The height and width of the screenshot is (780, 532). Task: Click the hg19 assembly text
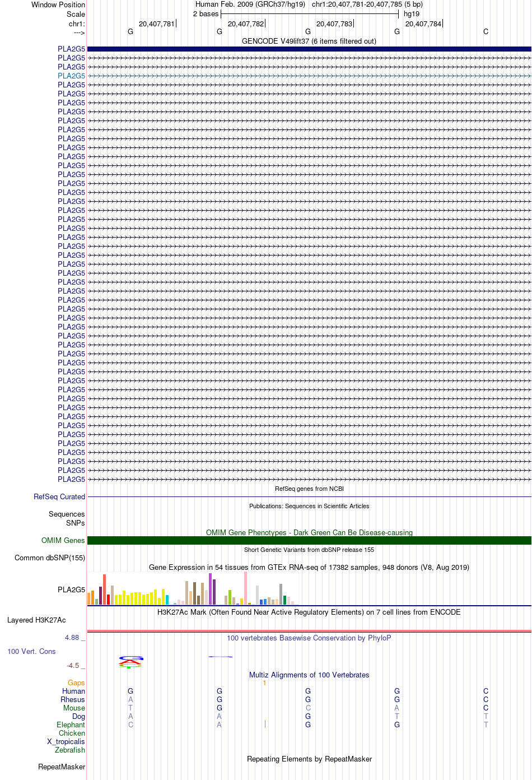412,14
